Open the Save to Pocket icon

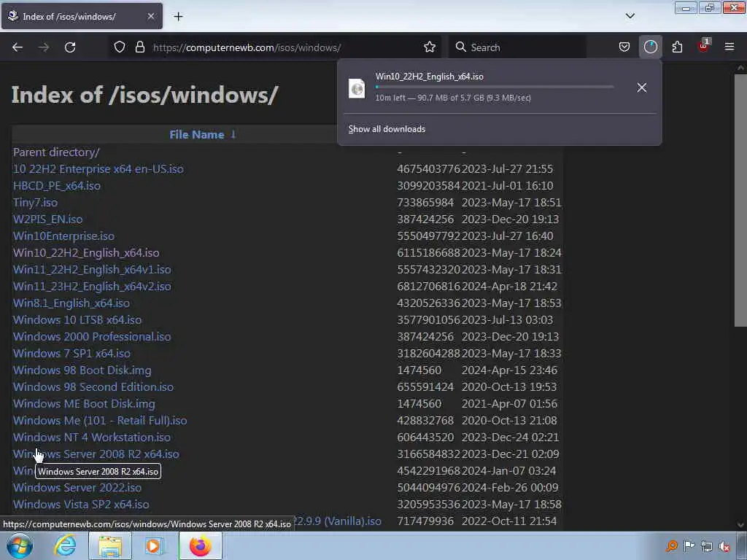624,47
